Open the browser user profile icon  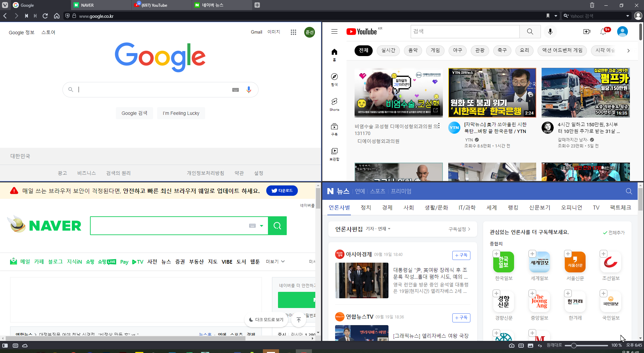(x=638, y=16)
